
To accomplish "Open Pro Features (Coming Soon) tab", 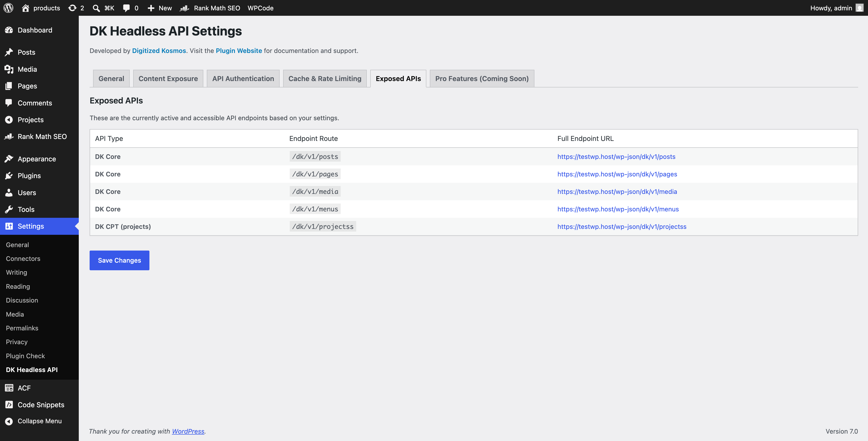I will tap(482, 79).
